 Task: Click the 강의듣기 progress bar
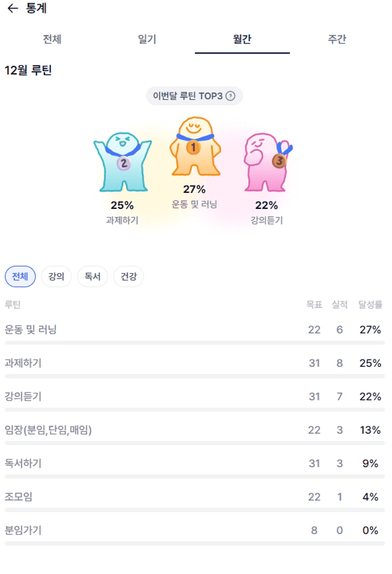pos(194,410)
